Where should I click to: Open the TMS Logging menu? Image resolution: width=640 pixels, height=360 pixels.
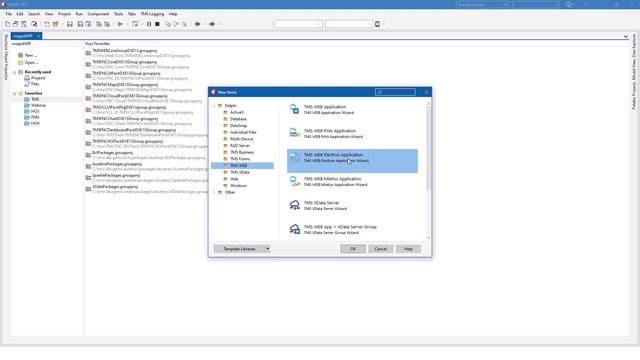click(x=152, y=14)
